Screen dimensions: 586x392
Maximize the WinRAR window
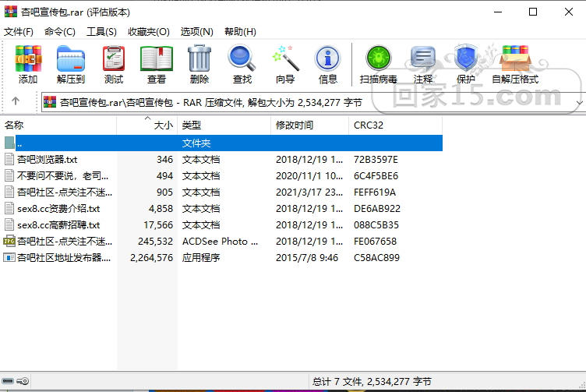[x=533, y=12]
